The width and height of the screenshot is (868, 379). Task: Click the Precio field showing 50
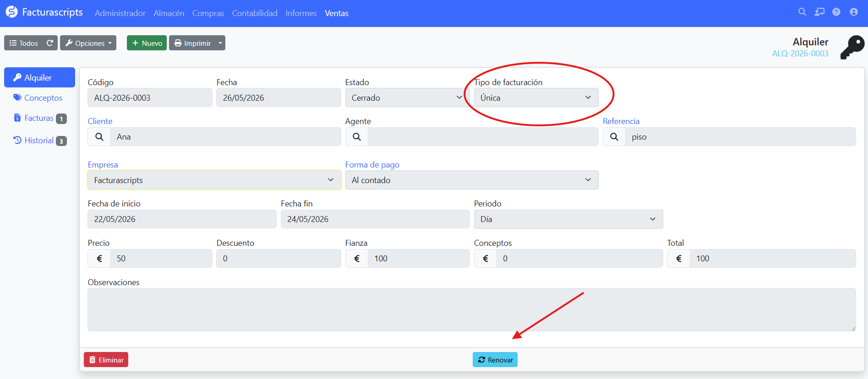point(161,259)
